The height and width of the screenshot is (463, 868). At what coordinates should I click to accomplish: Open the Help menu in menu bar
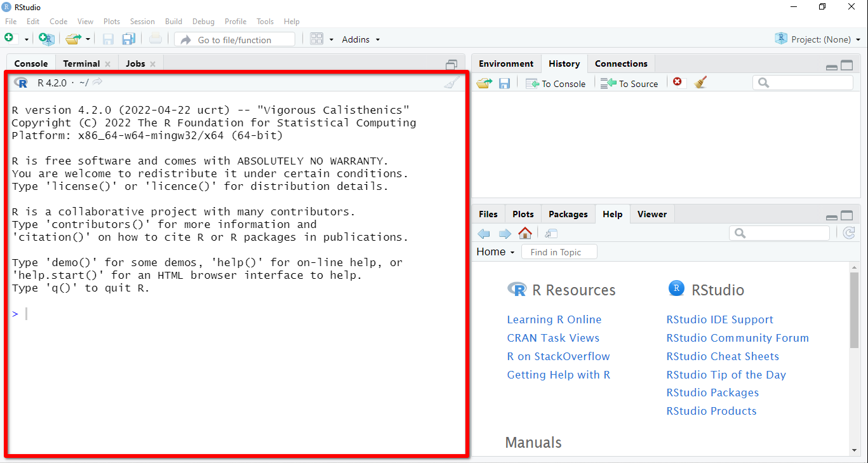pos(291,22)
